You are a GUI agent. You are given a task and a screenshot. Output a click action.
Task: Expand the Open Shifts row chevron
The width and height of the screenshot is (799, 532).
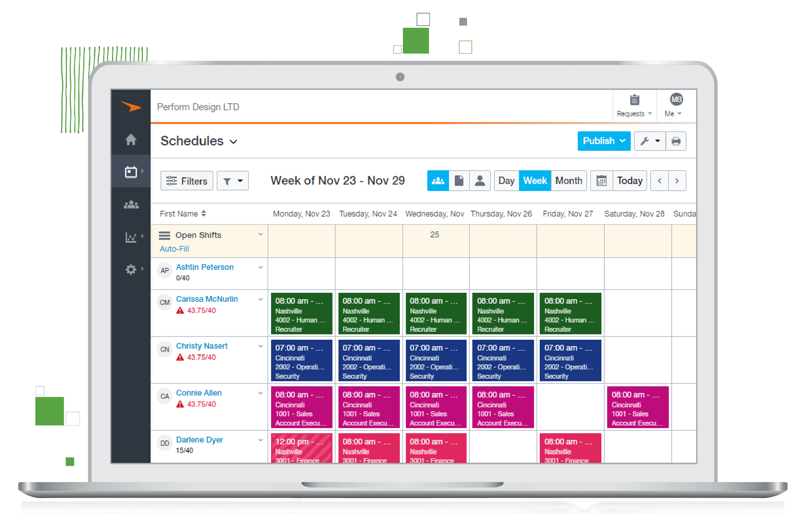coord(260,235)
